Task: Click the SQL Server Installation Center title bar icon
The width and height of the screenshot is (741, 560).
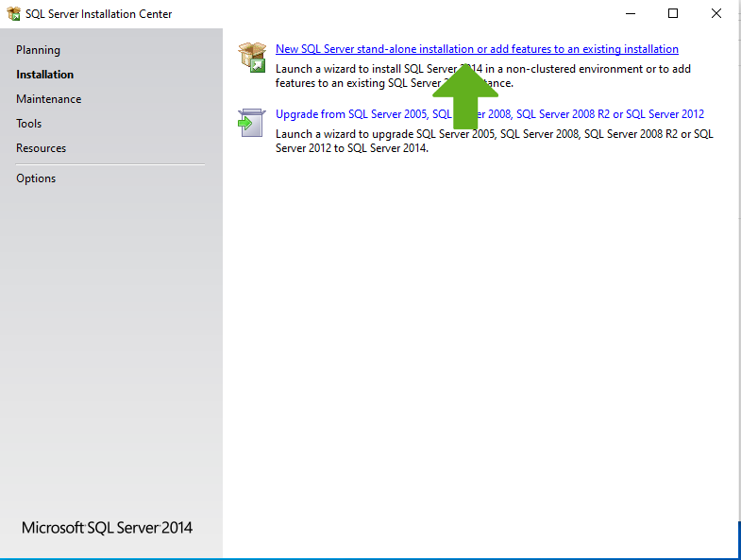Action: point(13,14)
